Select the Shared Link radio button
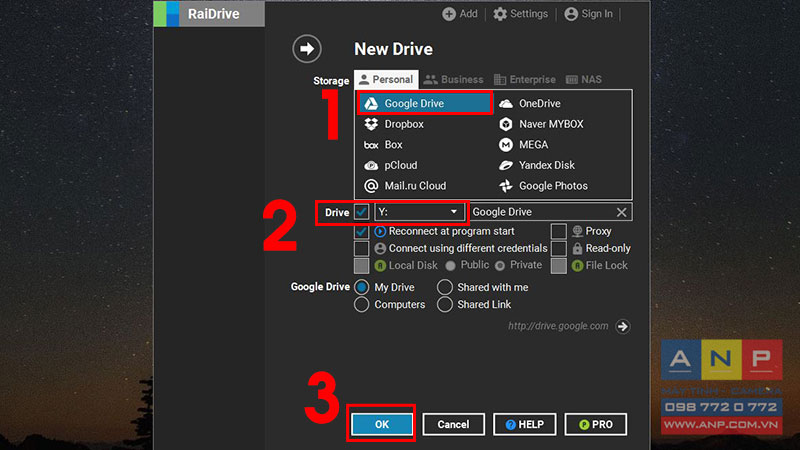 click(445, 305)
